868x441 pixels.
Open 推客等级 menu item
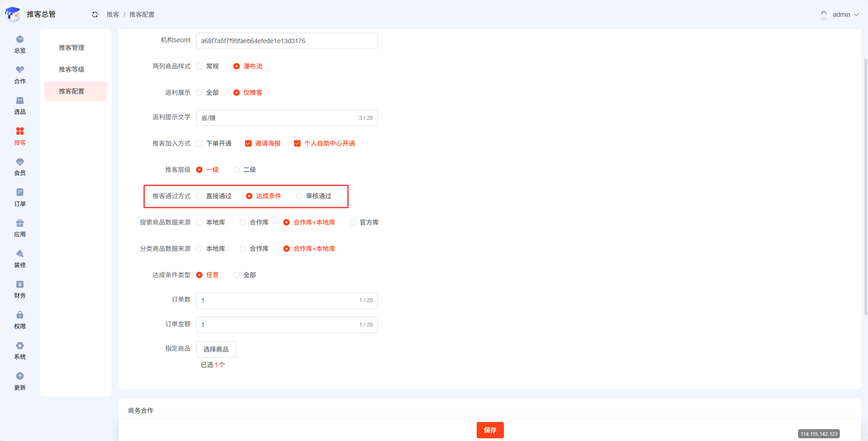(x=72, y=69)
